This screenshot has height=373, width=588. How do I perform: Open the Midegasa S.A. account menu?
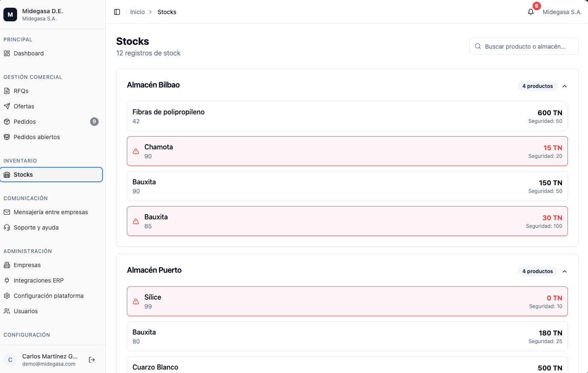pos(562,12)
